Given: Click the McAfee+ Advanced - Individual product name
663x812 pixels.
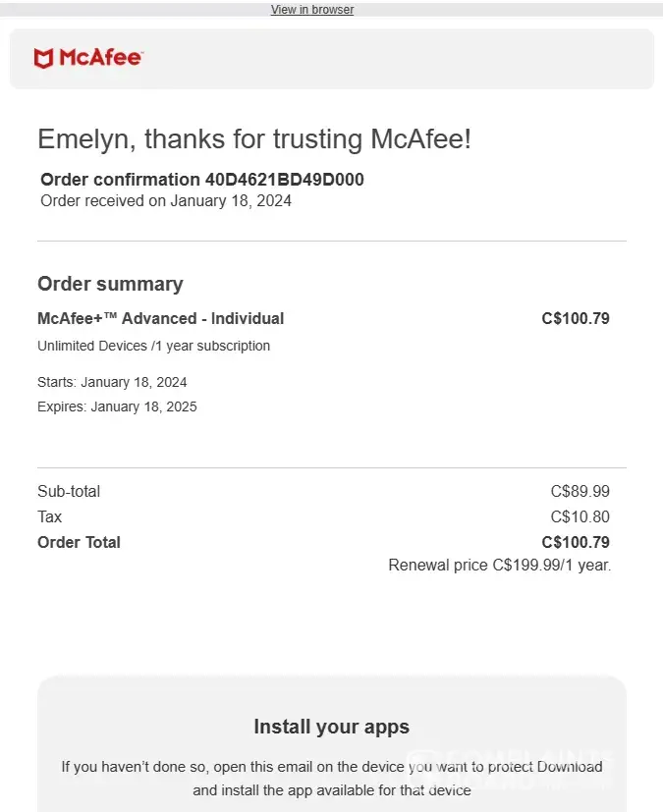Looking at the screenshot, I should 160,318.
